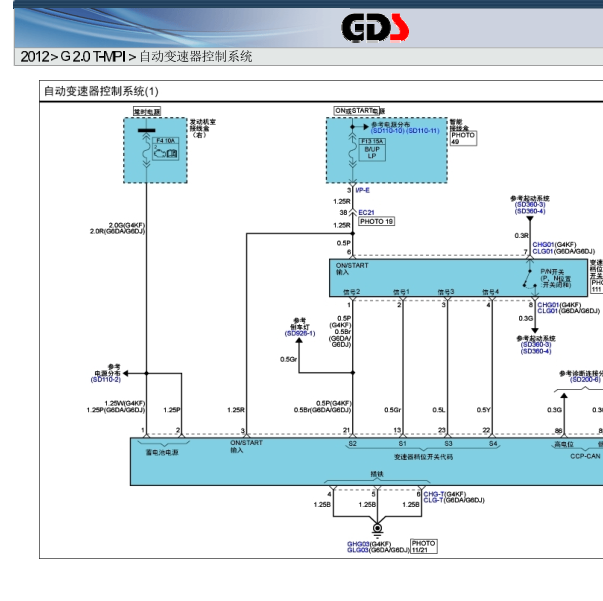Screen dimensions: 603x601
Task: Click the S2 terminal label
Action: [353, 444]
